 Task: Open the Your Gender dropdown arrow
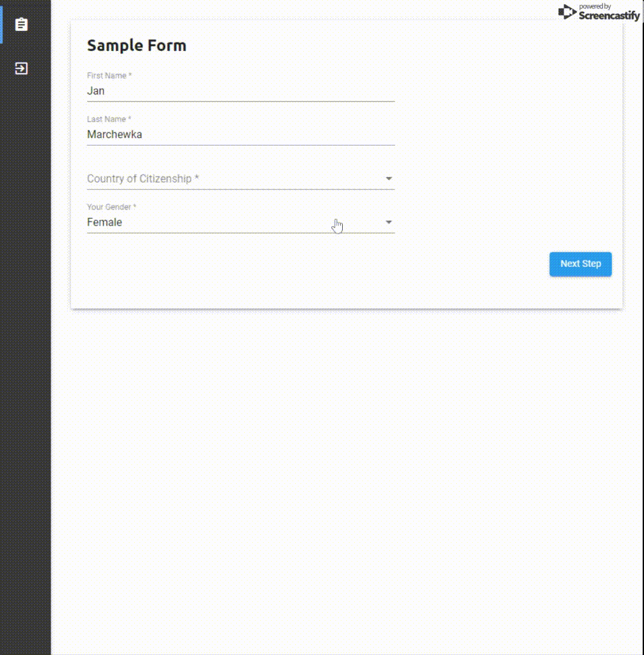tap(389, 221)
